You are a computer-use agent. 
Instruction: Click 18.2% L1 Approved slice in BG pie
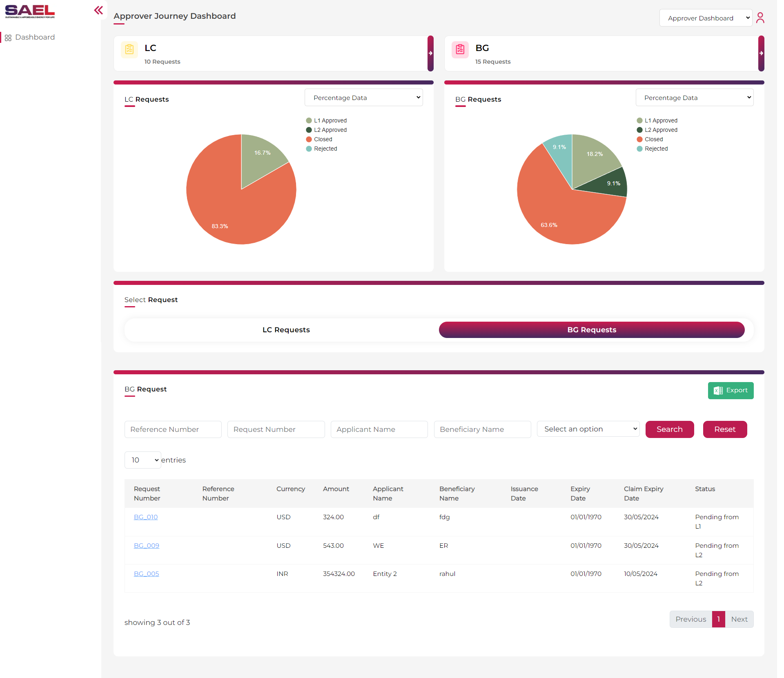[592, 157]
